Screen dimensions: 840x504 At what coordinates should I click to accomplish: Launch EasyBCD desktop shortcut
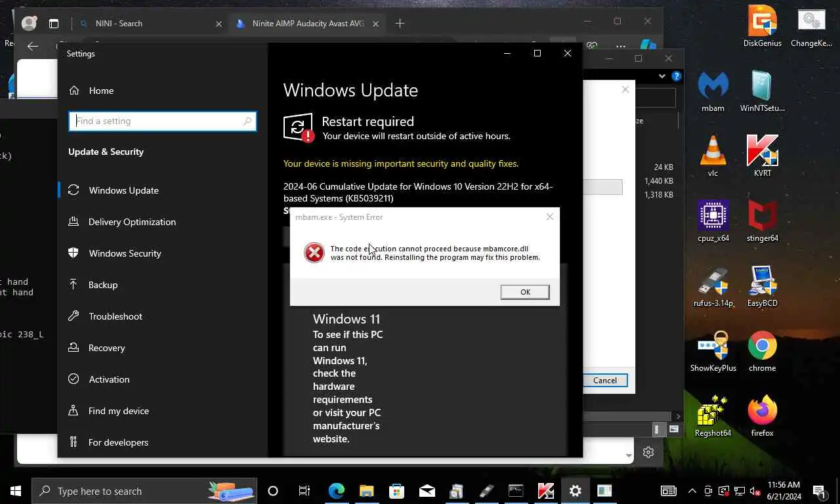pyautogui.click(x=762, y=286)
